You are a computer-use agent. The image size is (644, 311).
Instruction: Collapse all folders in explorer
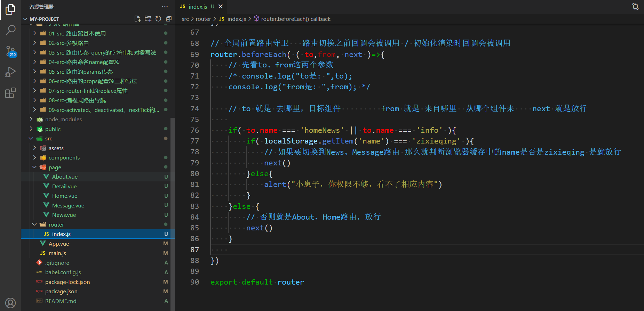(169, 19)
